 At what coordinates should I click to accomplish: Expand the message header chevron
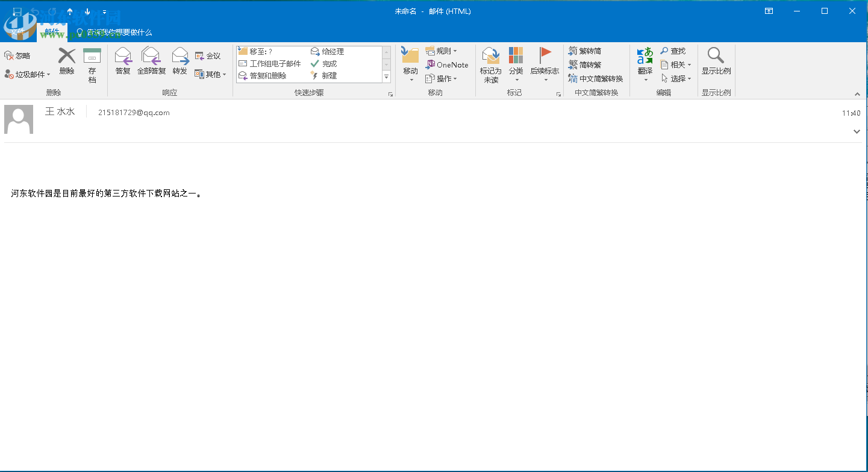(x=857, y=132)
